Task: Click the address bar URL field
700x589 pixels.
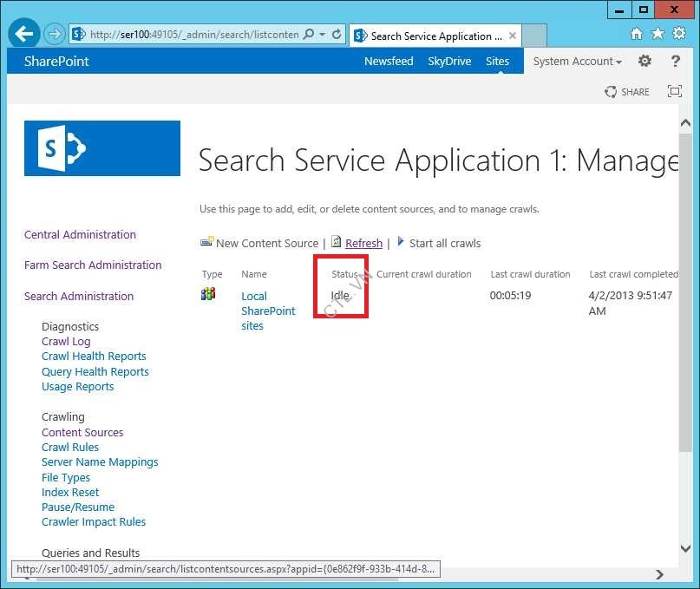Action: [x=193, y=35]
